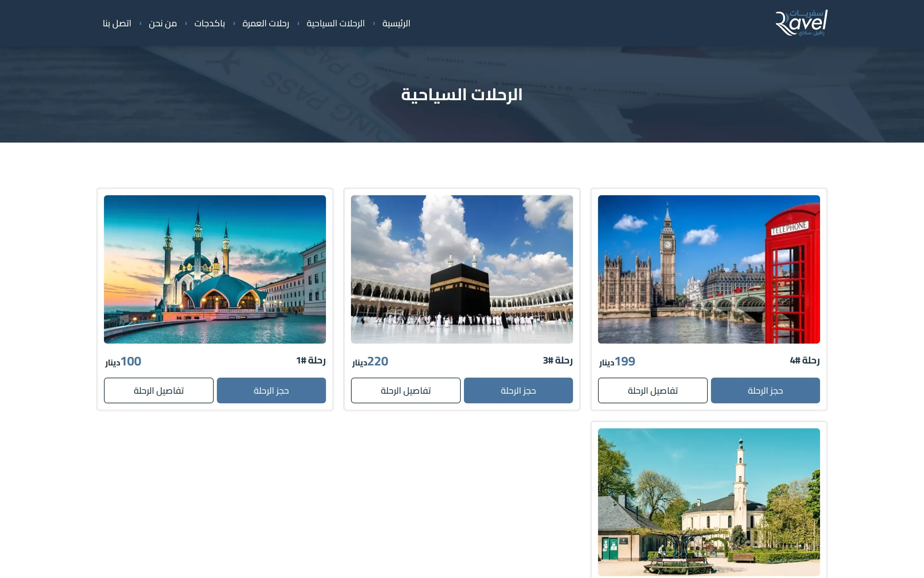Book trip #1 with حجز الرحلة
This screenshot has width=924, height=578.
(x=271, y=390)
